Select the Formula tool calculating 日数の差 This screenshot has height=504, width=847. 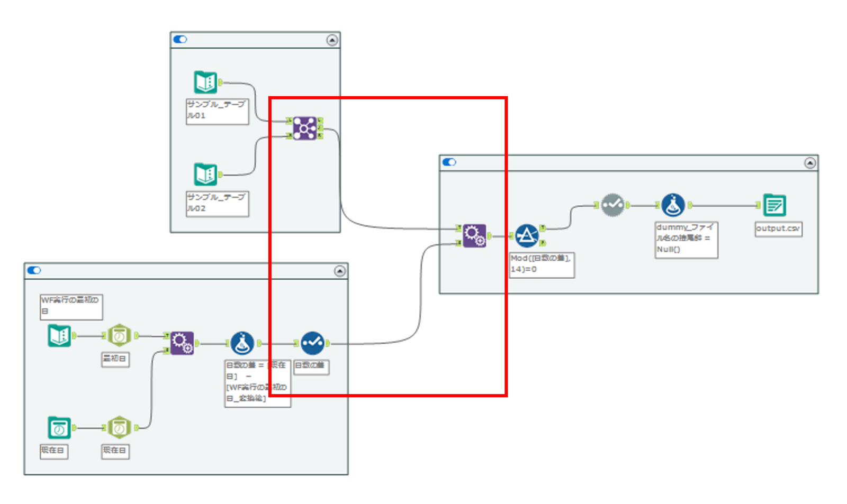pyautogui.click(x=242, y=343)
